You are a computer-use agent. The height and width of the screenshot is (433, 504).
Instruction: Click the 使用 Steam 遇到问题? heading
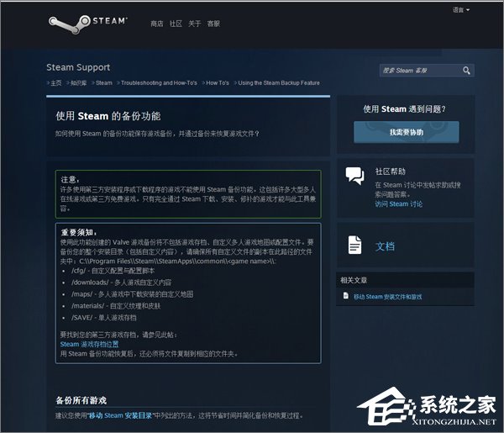click(404, 109)
